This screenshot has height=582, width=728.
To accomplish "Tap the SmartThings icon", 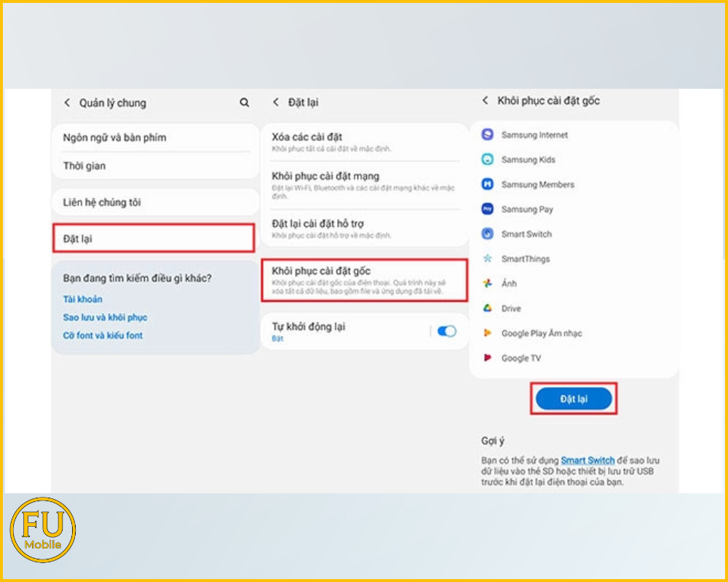I will click(x=488, y=258).
